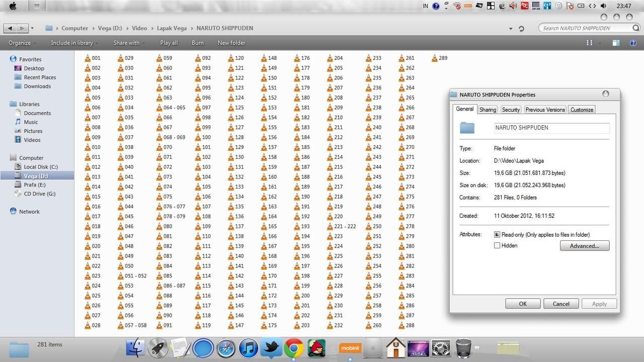The width and height of the screenshot is (644, 362).
Task: Expand breadcrumb arrow after Computer
Action: pyautogui.click(x=93, y=28)
